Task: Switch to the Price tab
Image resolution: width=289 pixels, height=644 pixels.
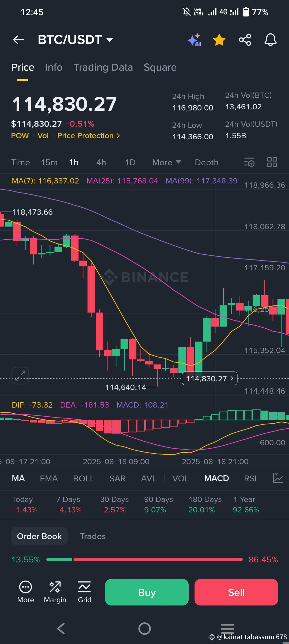Action: 23,67
